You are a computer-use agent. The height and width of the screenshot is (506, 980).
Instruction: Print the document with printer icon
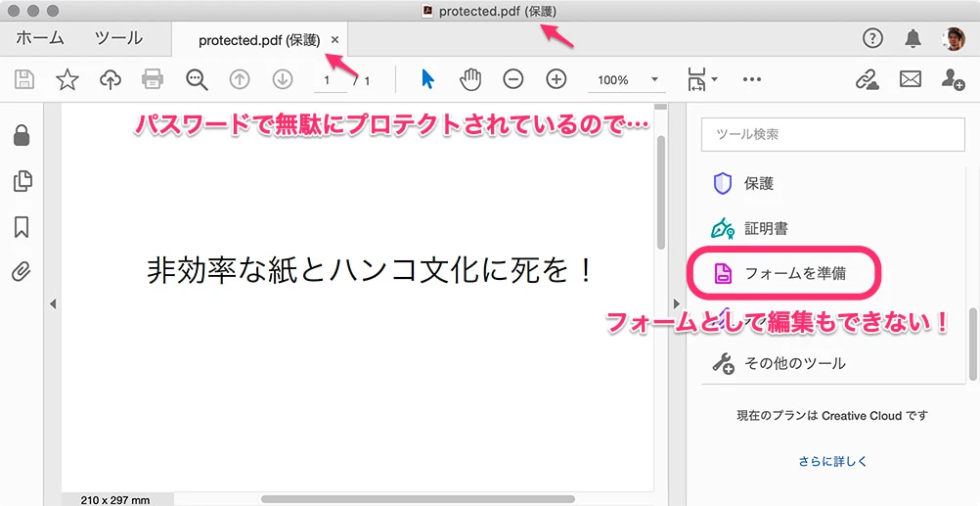tap(153, 79)
